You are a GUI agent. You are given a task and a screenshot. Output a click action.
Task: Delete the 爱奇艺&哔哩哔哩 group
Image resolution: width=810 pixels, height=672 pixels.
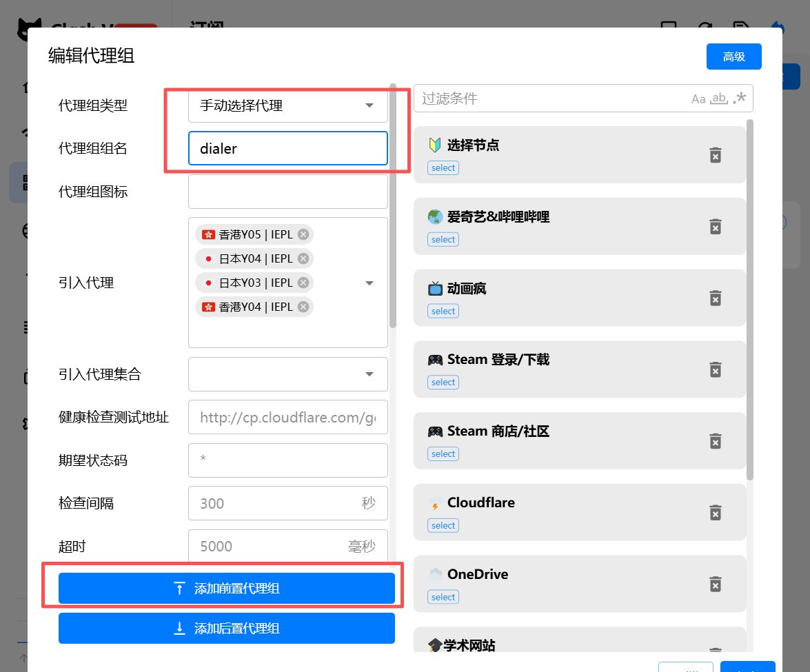pyautogui.click(x=715, y=227)
